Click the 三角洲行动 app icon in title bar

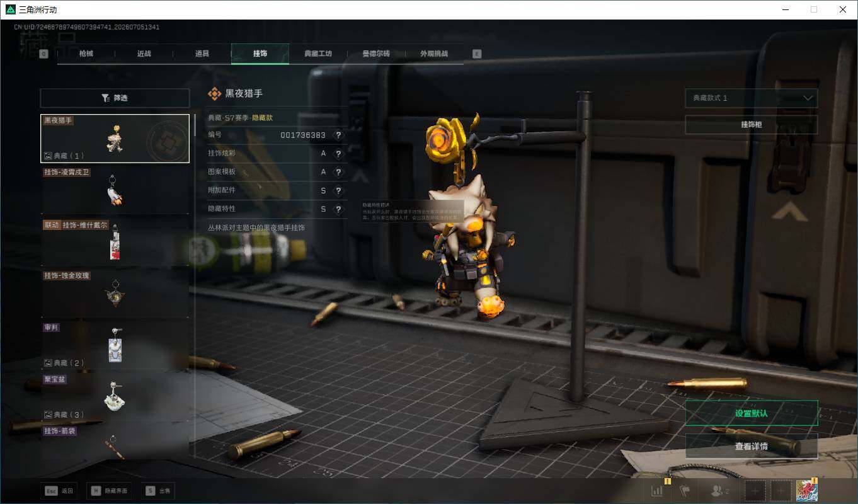[11, 9]
